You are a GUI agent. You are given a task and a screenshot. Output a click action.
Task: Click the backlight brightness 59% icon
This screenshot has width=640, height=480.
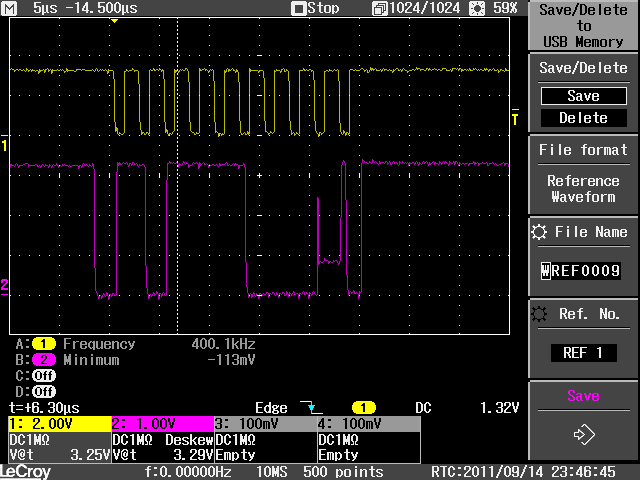478,8
